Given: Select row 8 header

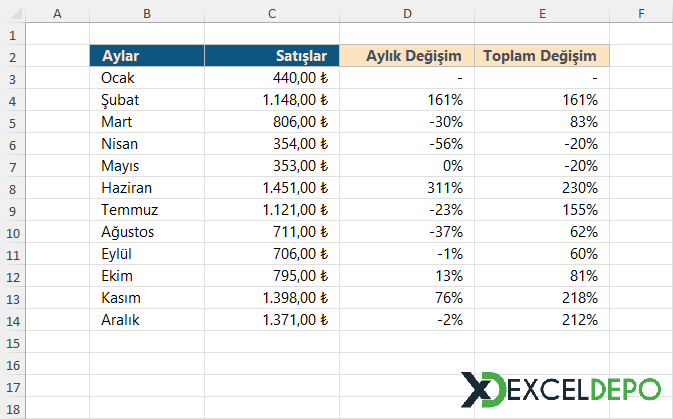Looking at the screenshot, I should click(11, 187).
